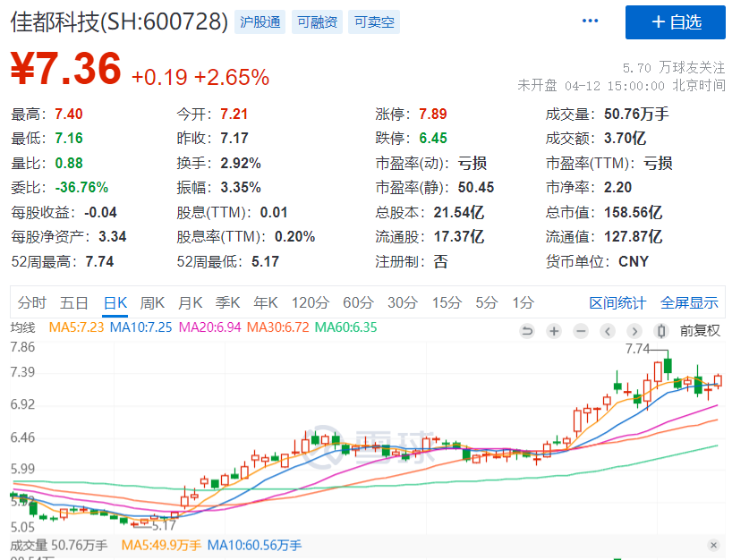Click the 可卖空 tag
732x560 pixels.
[x=374, y=22]
